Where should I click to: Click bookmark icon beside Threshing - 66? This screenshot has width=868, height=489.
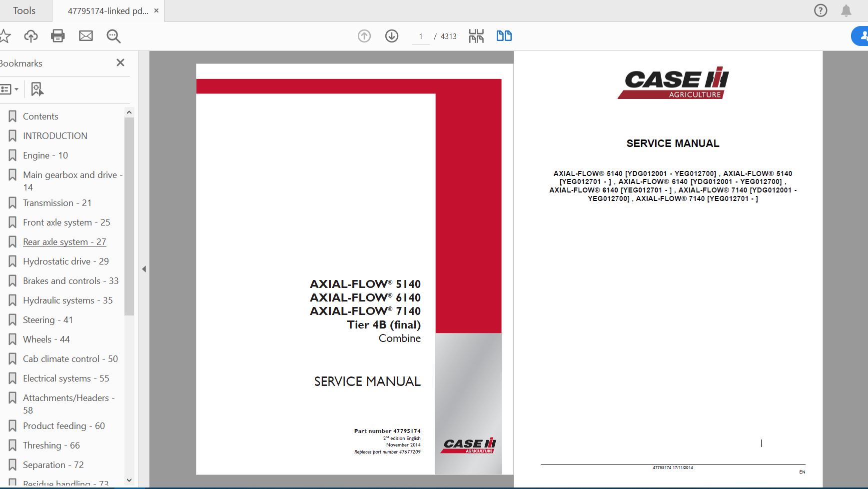(x=12, y=445)
